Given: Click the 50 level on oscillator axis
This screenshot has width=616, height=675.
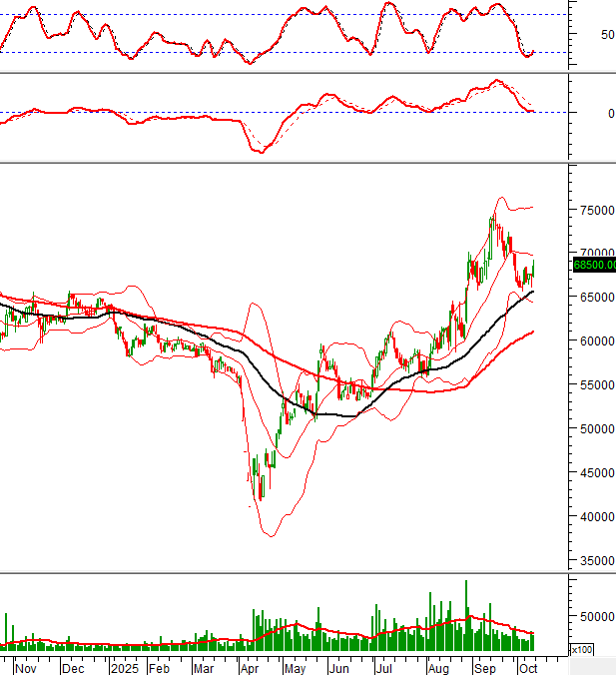Looking at the screenshot, I should (x=606, y=35).
